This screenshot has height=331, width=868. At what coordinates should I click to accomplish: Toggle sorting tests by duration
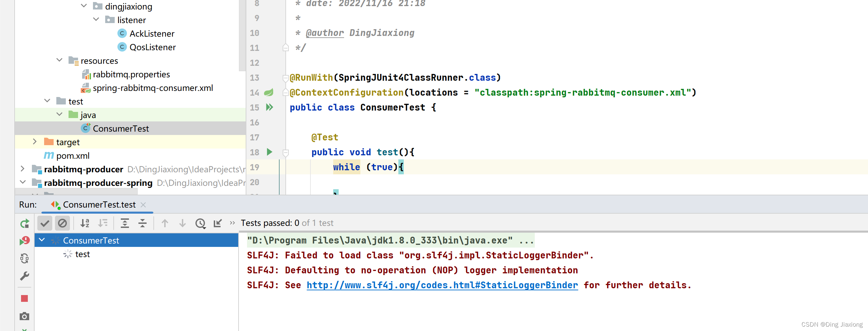click(x=102, y=223)
